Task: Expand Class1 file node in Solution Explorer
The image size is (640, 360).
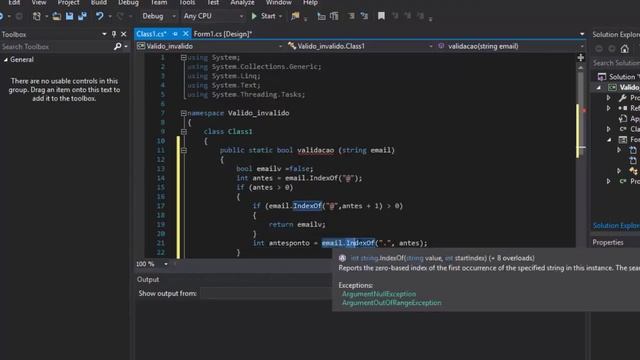Action: [609, 129]
